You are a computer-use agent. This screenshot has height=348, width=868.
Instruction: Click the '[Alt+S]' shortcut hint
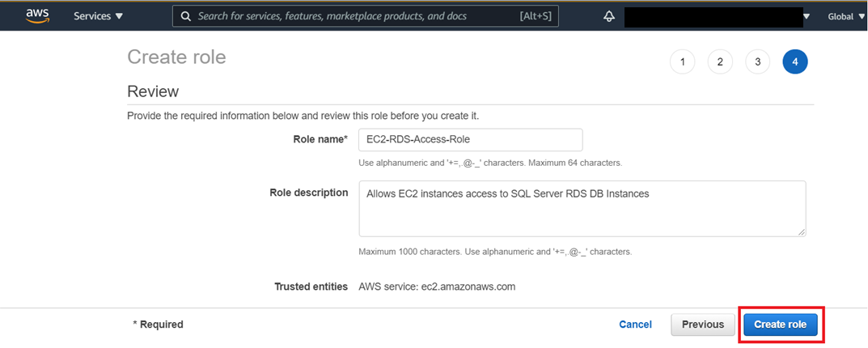(536, 17)
